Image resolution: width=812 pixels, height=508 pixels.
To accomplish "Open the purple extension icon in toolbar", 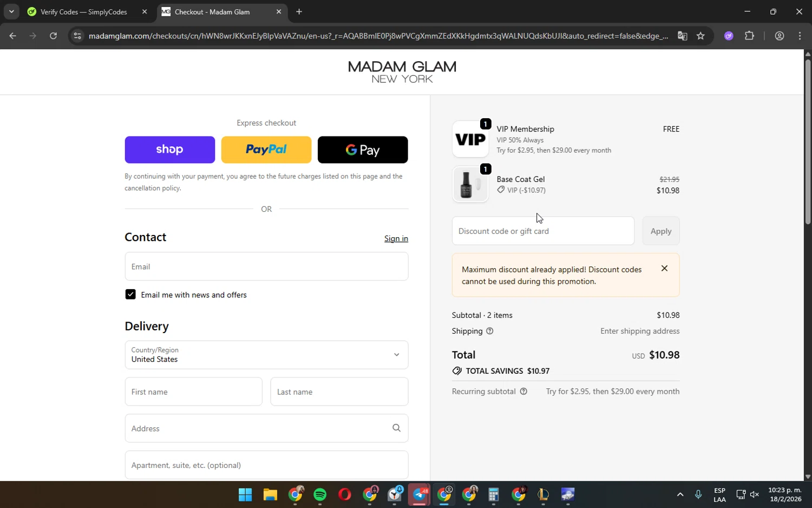I will click(x=729, y=36).
